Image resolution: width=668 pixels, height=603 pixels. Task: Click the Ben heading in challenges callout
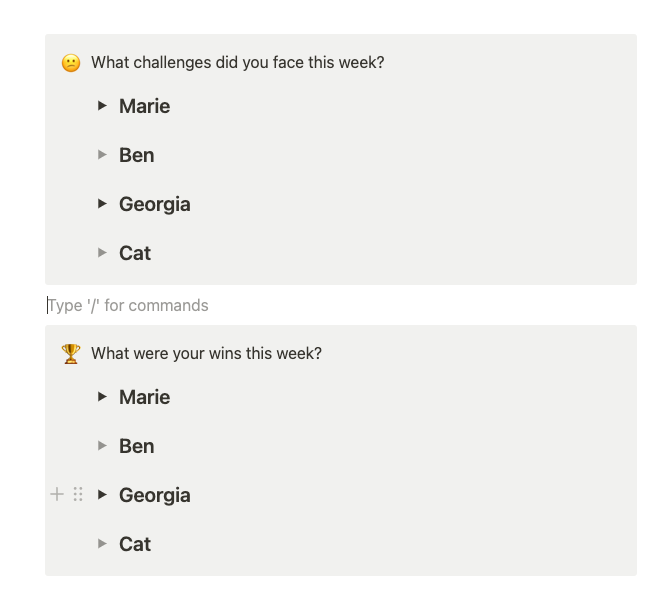pyautogui.click(x=136, y=155)
